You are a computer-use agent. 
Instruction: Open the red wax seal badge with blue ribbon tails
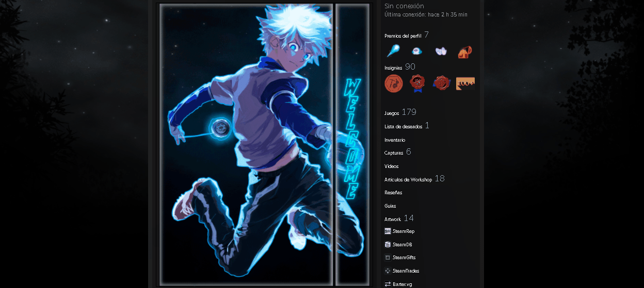coord(417,83)
